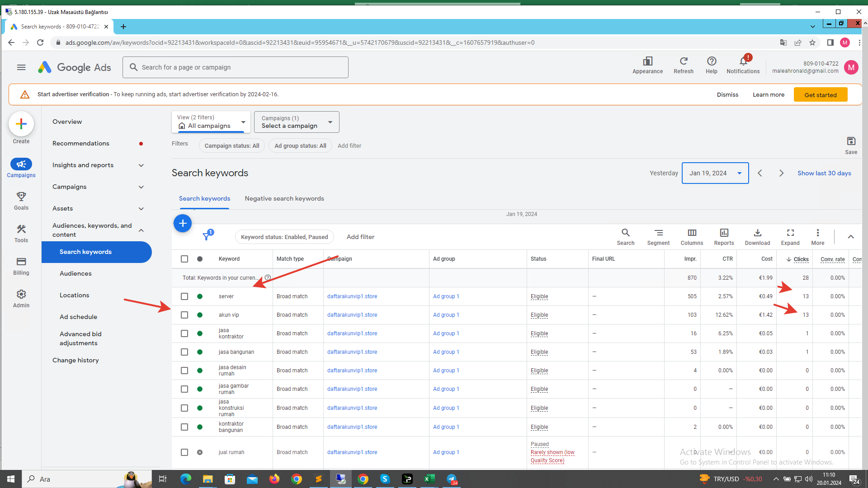Click the Google Ads logo
This screenshot has height=488, width=868.
tap(75, 67)
